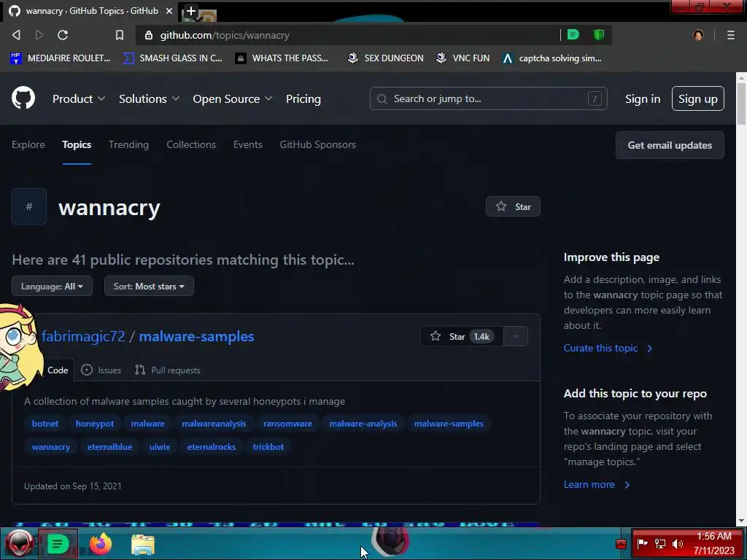Expand the Solutions menu
The height and width of the screenshot is (560, 747).
click(149, 98)
